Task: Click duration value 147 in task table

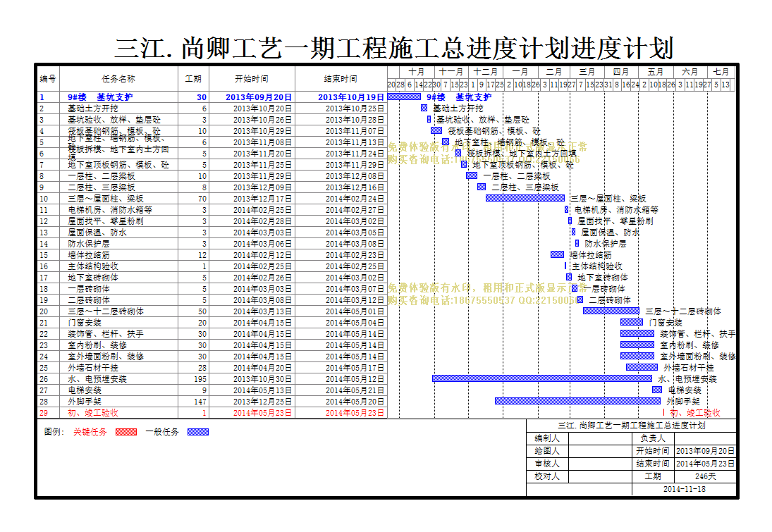Action: 200,402
